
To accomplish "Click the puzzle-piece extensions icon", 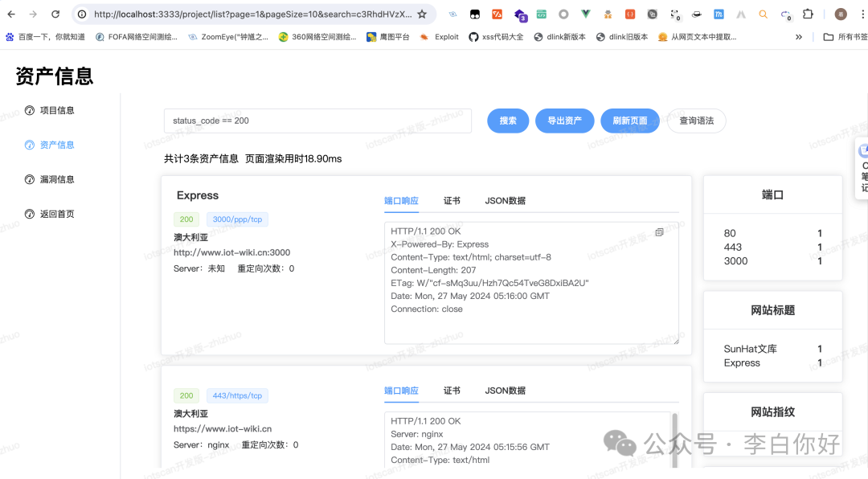I will point(807,14).
